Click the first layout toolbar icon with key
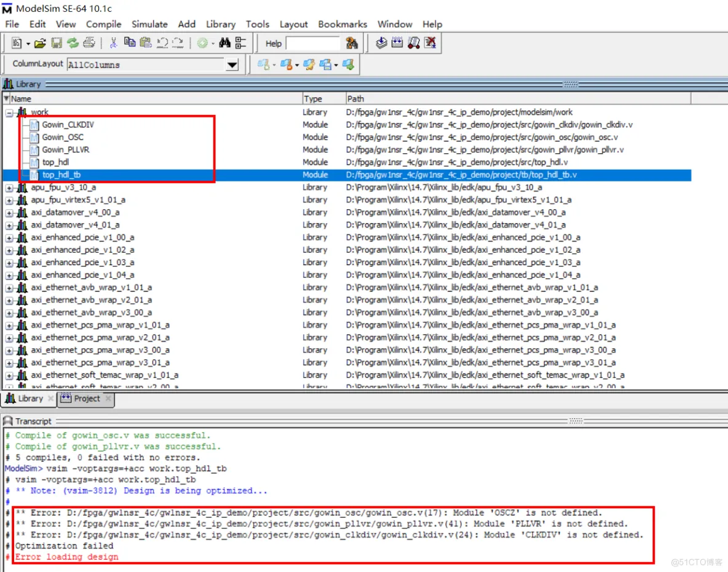This screenshot has height=572, width=728. click(x=264, y=65)
